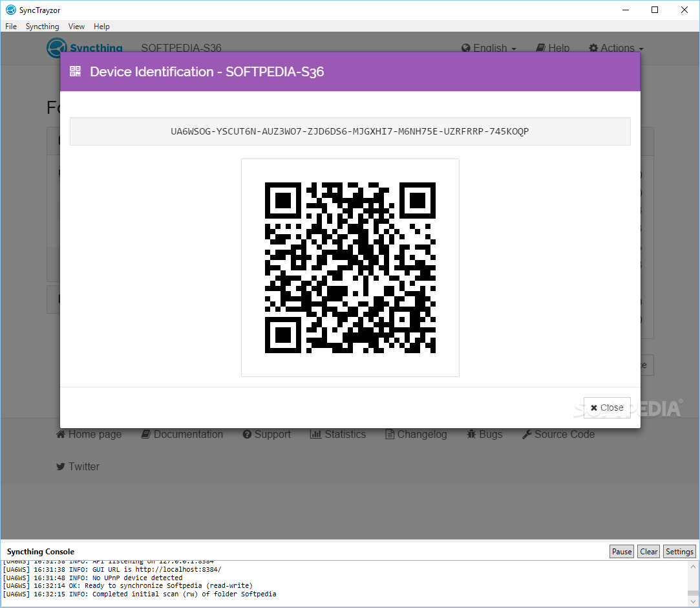Click the console scrollbar up arrow
Screen dimensions: 700x608
tap(693, 567)
